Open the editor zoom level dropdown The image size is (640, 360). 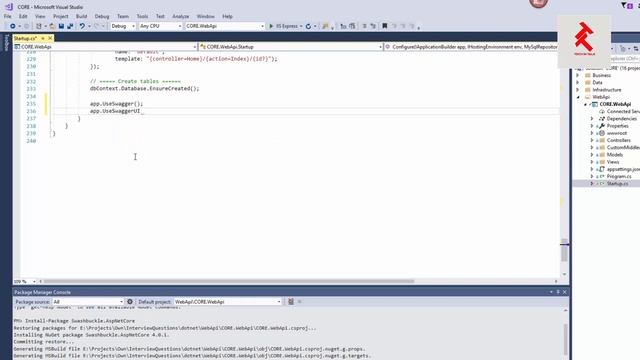[x=25, y=282]
